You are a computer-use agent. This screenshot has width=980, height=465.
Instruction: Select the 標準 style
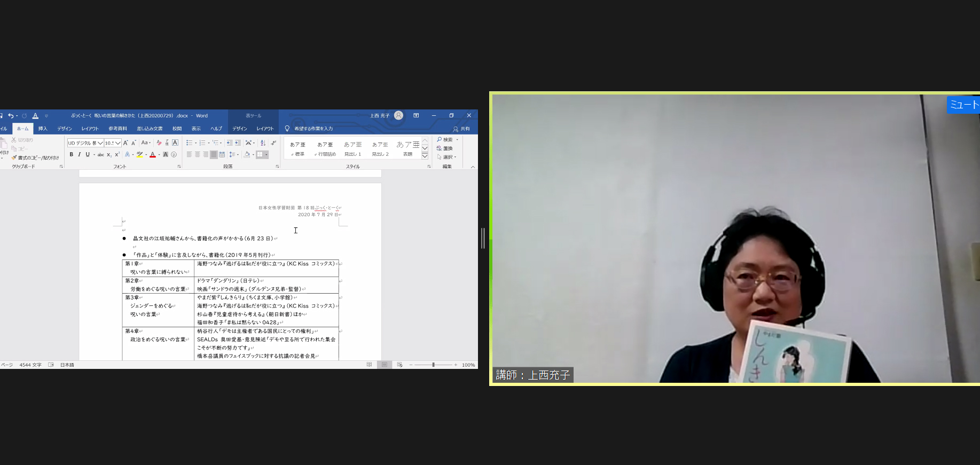tap(298, 148)
